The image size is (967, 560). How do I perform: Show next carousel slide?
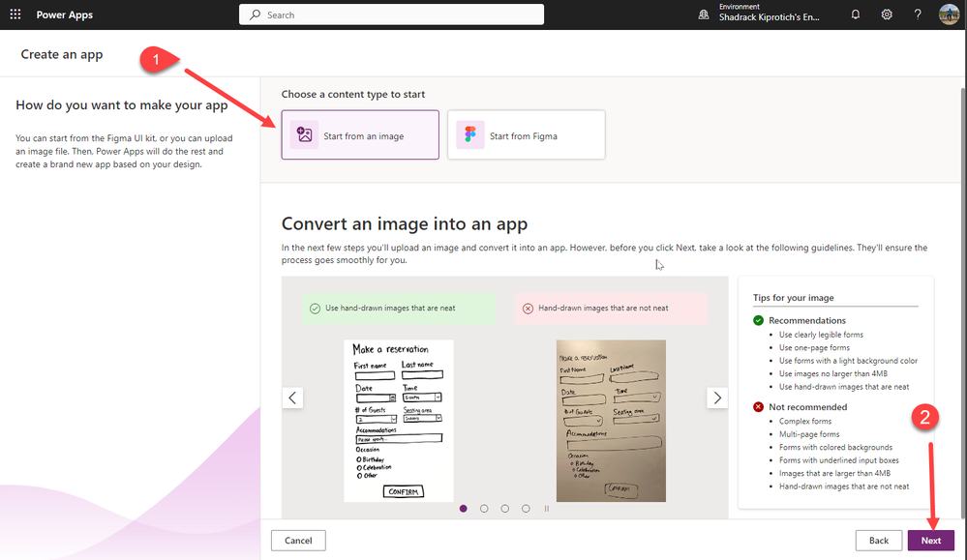(716, 398)
